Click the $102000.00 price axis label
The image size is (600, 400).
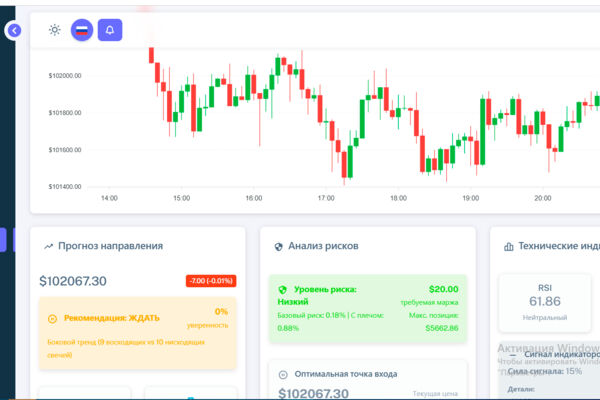pos(65,76)
